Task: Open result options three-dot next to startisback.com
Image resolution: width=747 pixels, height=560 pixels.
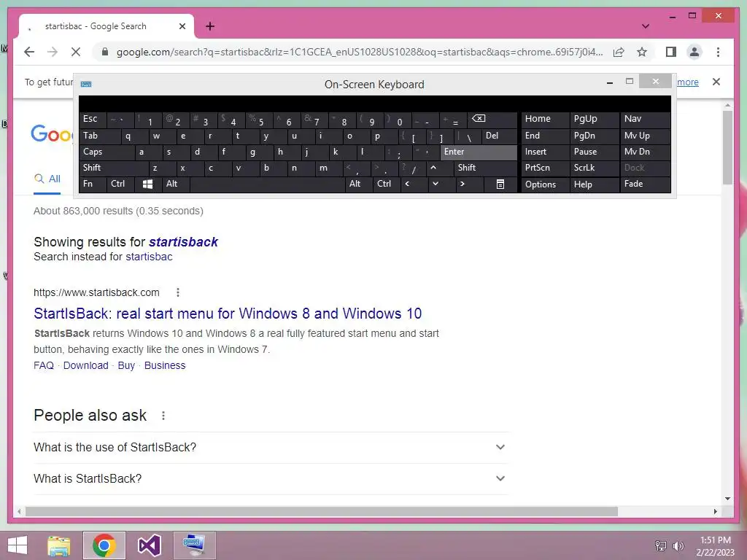Action: point(178,292)
